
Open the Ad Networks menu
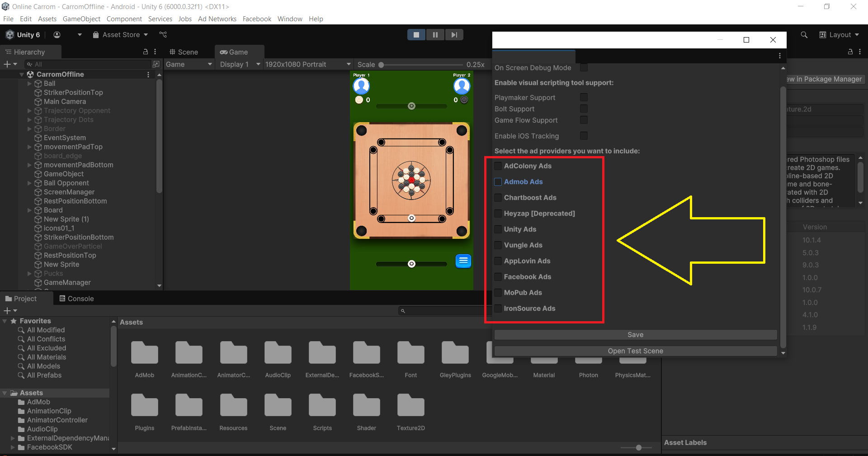tap(217, 19)
